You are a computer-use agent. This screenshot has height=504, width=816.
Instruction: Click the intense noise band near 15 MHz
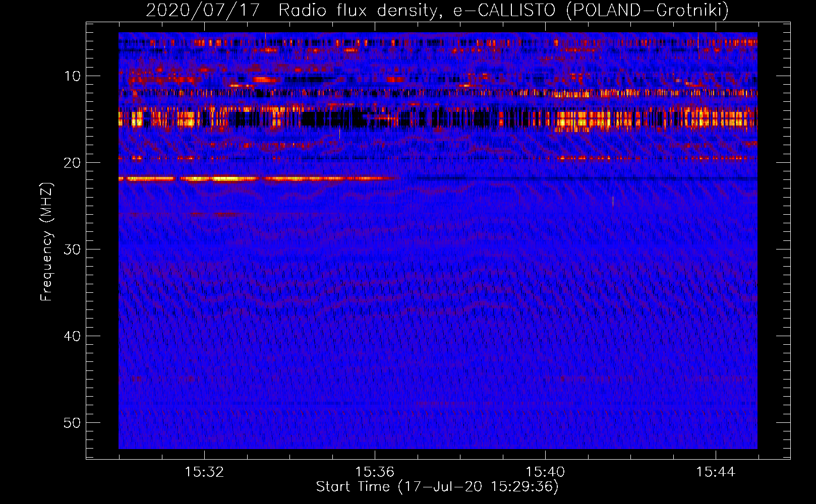438,118
